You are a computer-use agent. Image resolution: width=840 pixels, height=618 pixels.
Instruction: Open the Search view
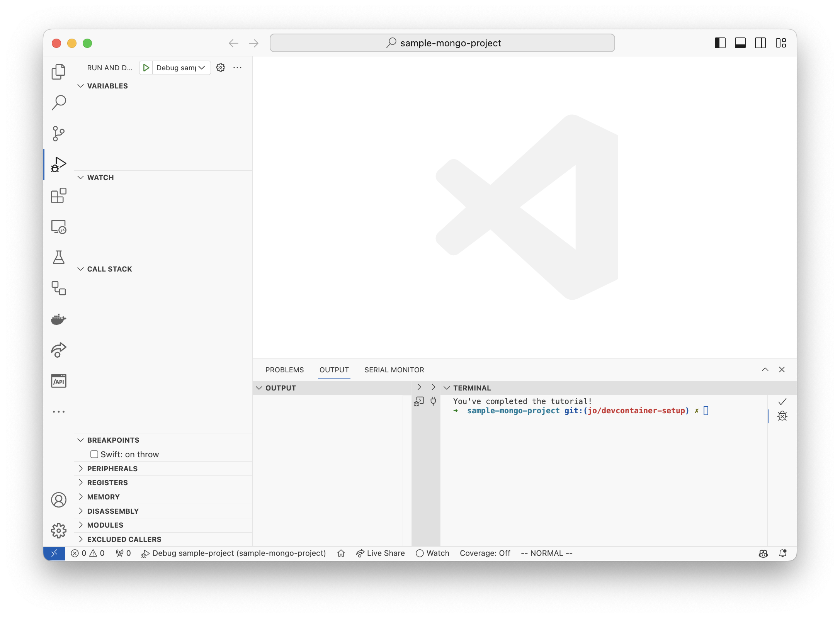pyautogui.click(x=58, y=102)
